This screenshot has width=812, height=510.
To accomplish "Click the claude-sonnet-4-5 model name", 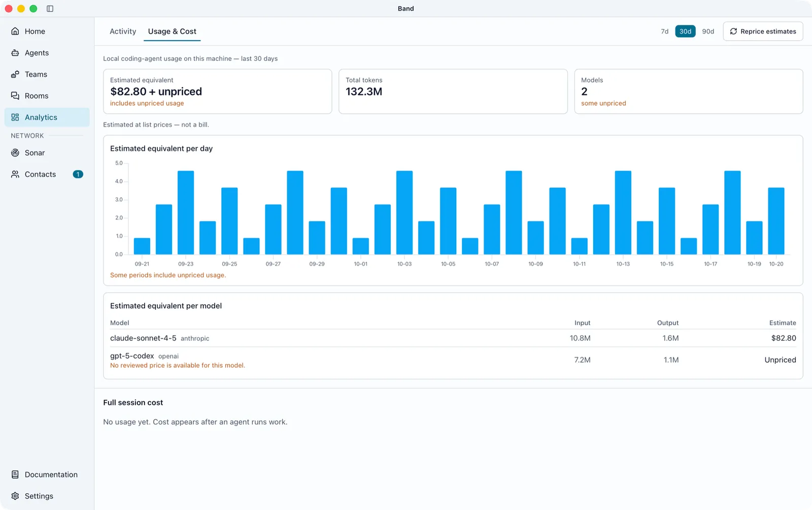I will pos(143,338).
